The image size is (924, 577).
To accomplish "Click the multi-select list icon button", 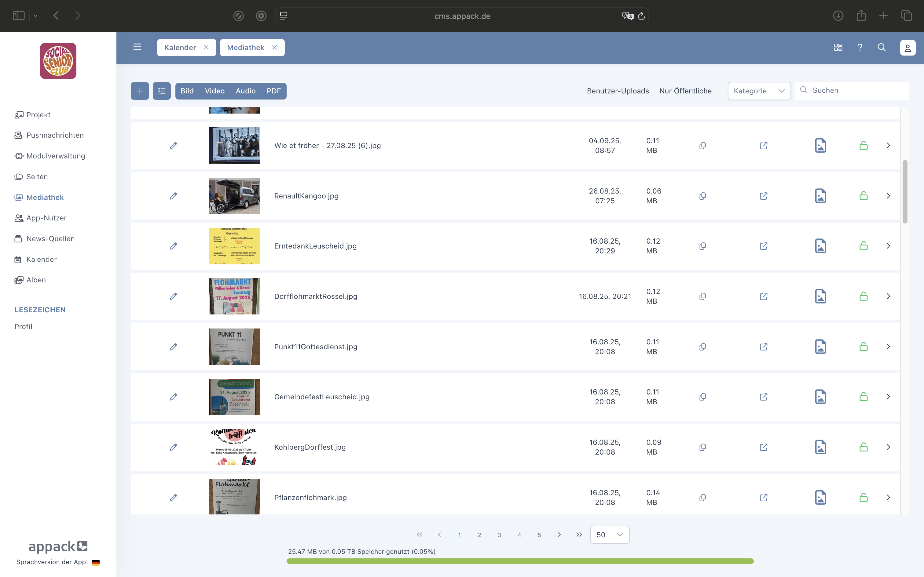I will (x=162, y=91).
